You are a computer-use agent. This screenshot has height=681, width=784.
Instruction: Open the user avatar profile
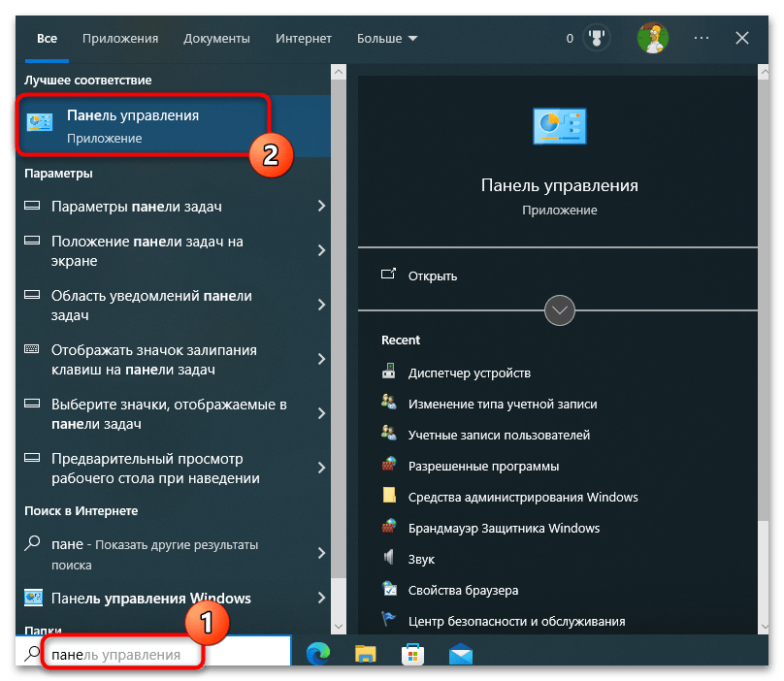[653, 38]
